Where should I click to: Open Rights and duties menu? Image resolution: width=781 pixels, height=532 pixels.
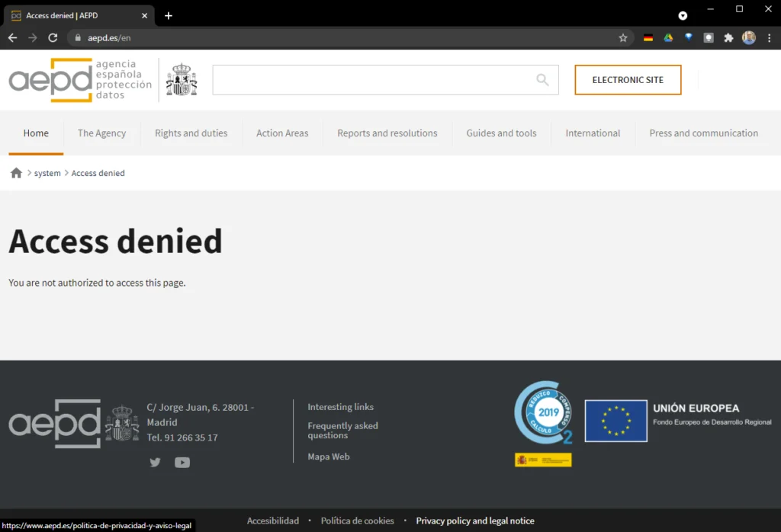[191, 133]
